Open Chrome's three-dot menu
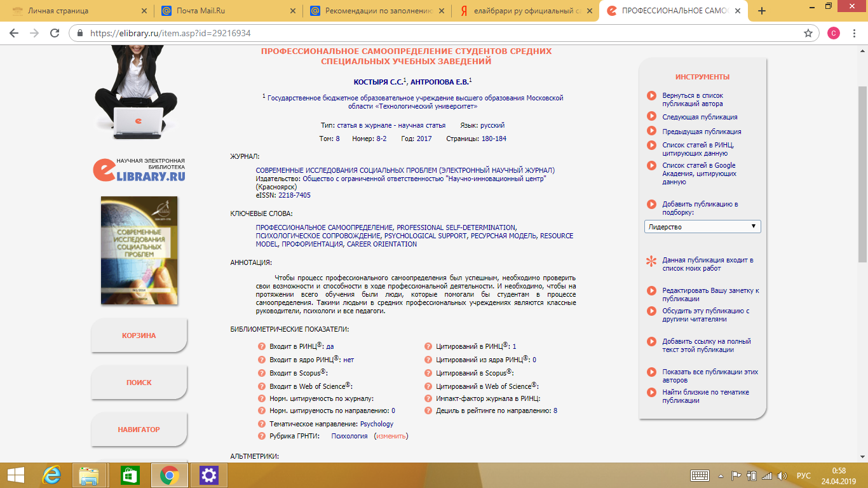The image size is (868, 488). point(855,33)
